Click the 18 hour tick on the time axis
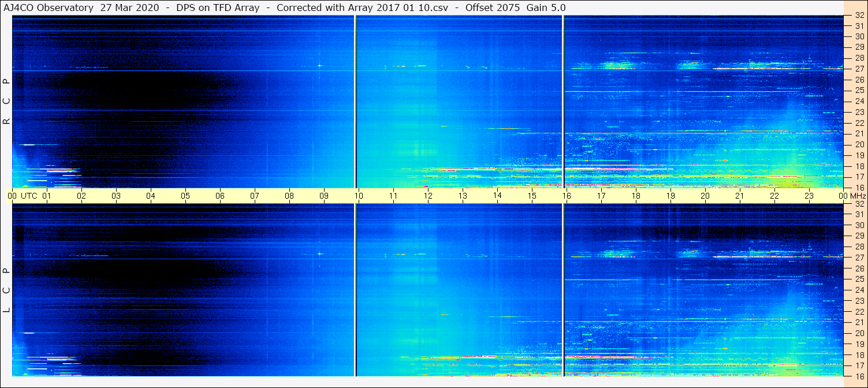This screenshot has width=868, height=388. [636, 196]
